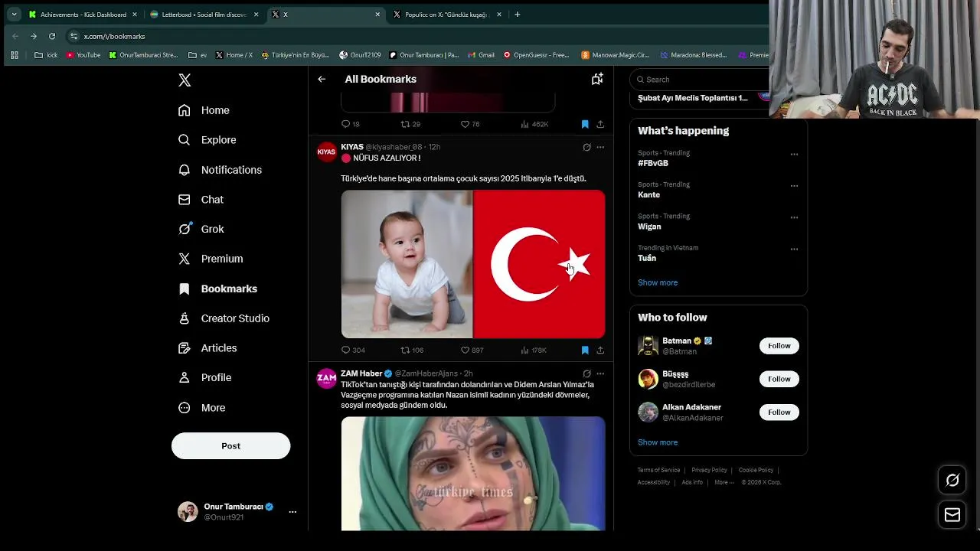
Task: Share the KIYAS post
Action: coord(600,350)
